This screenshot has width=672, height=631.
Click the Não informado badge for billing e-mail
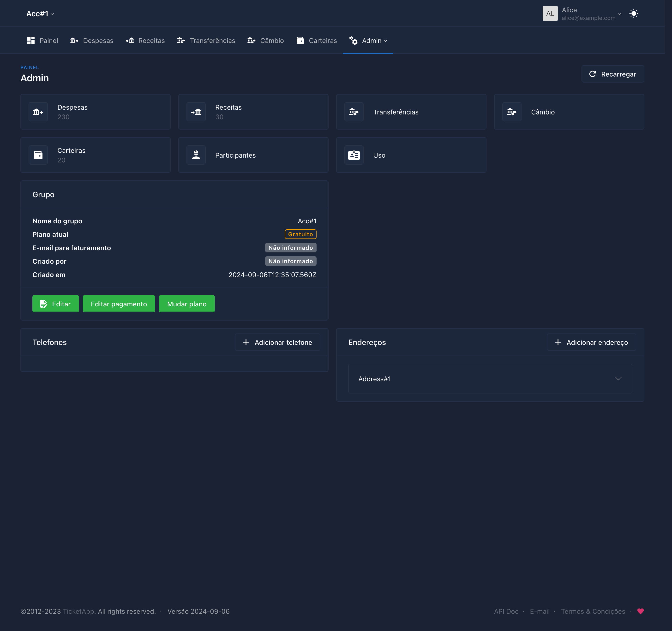tap(291, 248)
